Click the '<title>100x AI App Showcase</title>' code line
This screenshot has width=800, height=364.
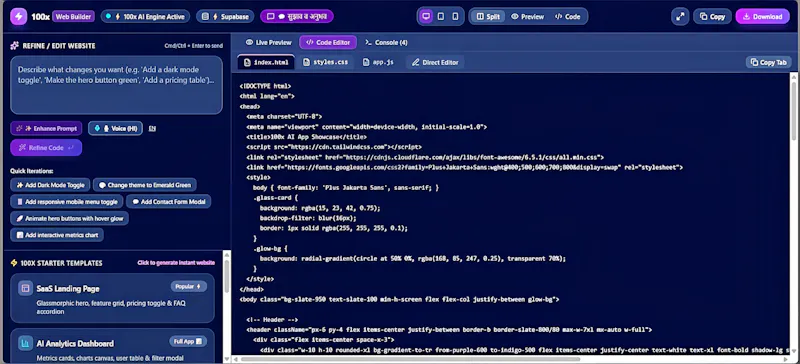tap(306, 137)
